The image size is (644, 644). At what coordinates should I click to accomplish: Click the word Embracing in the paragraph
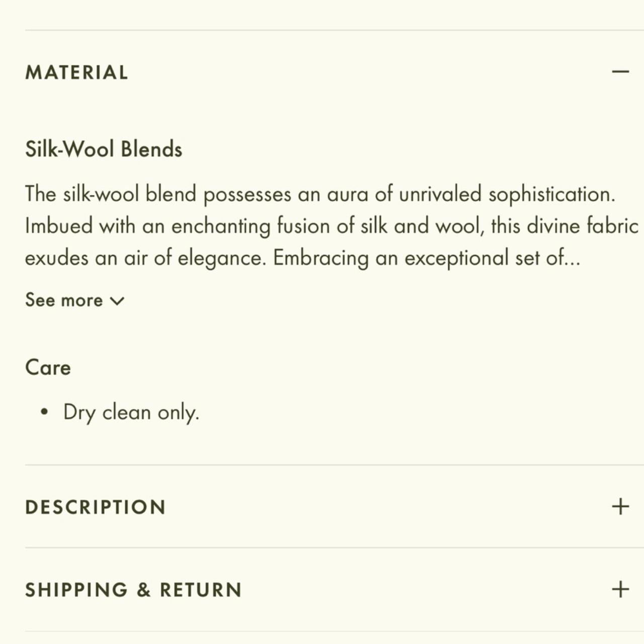321,259
